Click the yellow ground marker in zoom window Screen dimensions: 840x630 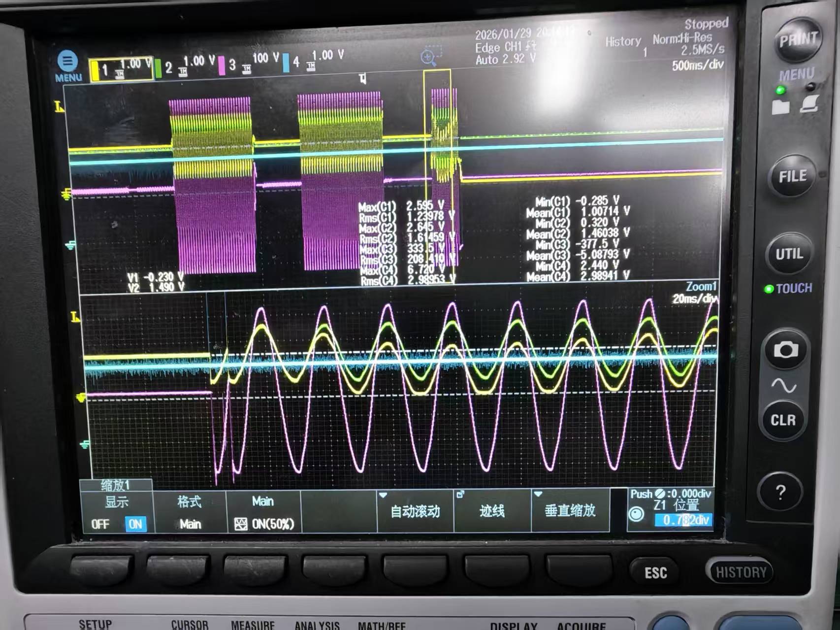[81, 397]
